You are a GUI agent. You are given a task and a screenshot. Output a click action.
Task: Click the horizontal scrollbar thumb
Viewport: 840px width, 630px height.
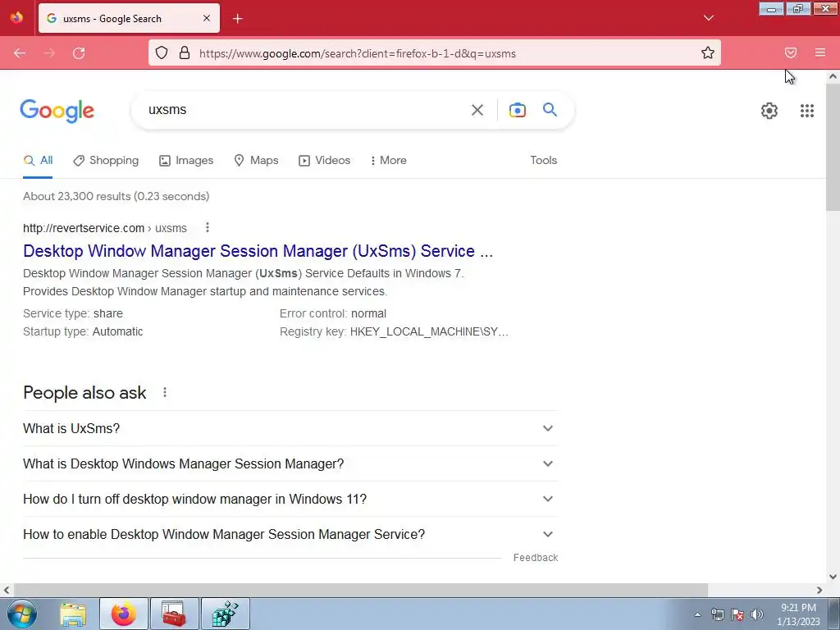pos(360,590)
